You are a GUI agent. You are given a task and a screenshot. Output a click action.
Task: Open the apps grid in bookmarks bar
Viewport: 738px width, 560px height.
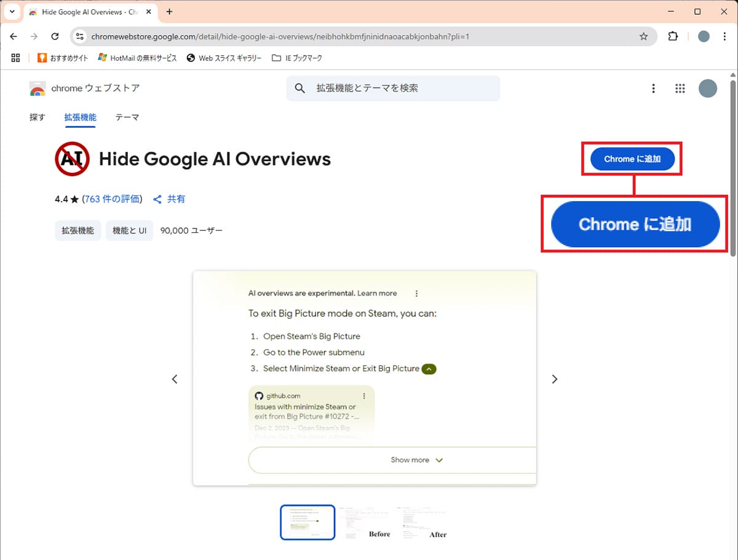pos(15,58)
